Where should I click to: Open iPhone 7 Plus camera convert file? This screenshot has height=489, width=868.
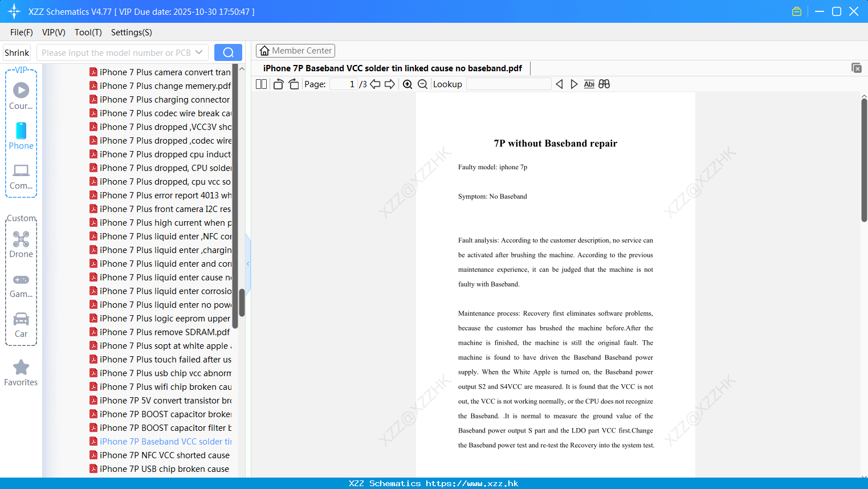point(160,72)
